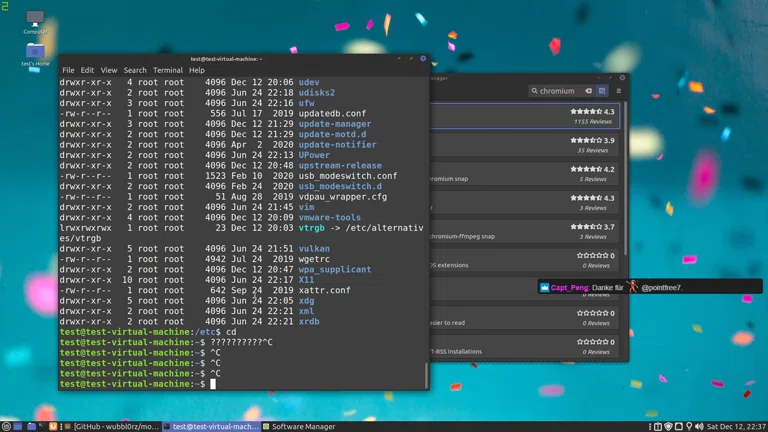Image resolution: width=768 pixels, height=432 pixels.
Task: Click the Linux Mint start menu icon
Action: tap(6, 426)
